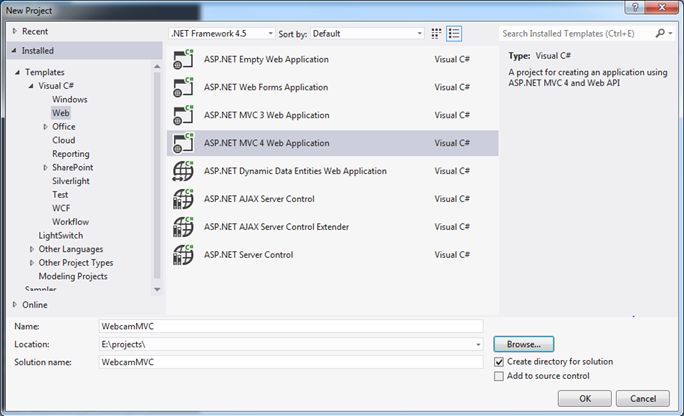Enable Add to source control checkbox

pos(499,376)
